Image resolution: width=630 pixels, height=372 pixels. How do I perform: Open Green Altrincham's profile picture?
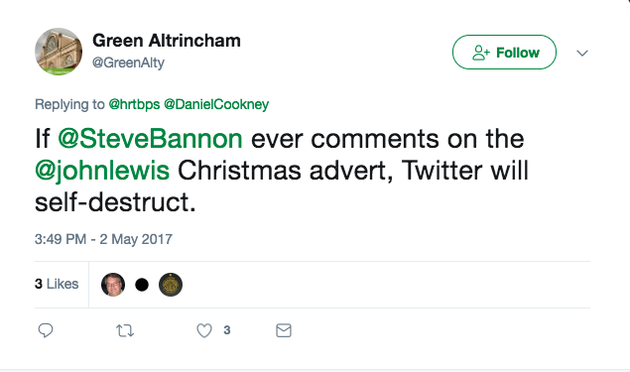pyautogui.click(x=59, y=51)
